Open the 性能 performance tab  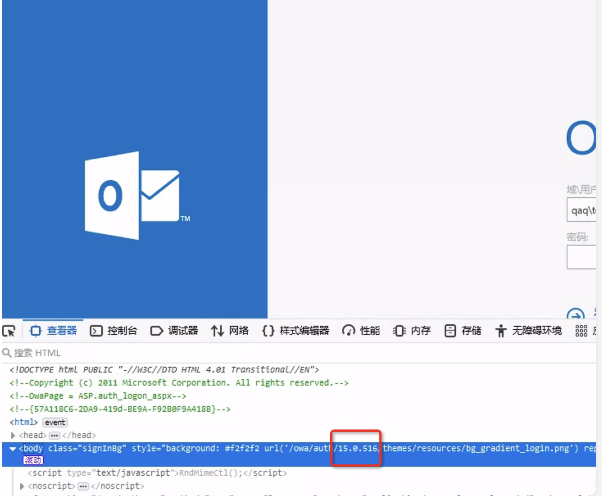click(361, 331)
